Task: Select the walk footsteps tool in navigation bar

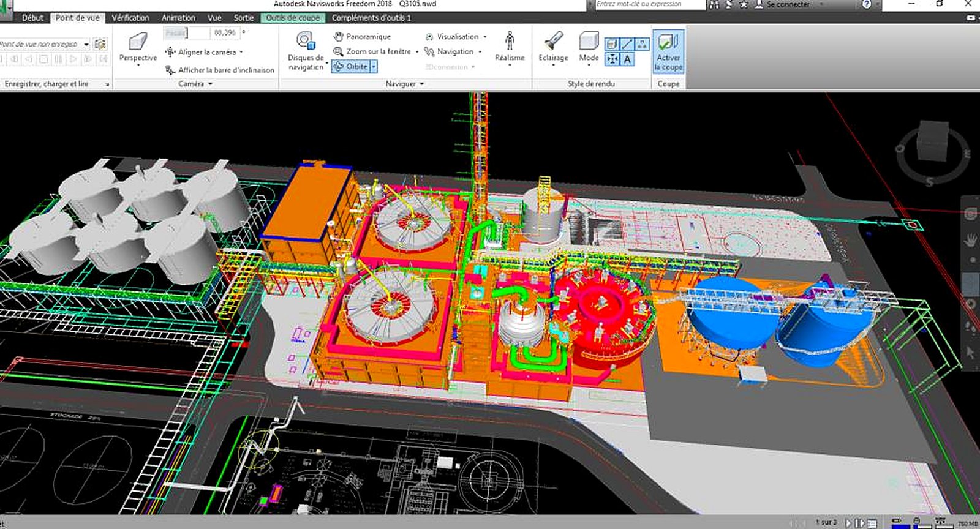Action: pos(970,328)
